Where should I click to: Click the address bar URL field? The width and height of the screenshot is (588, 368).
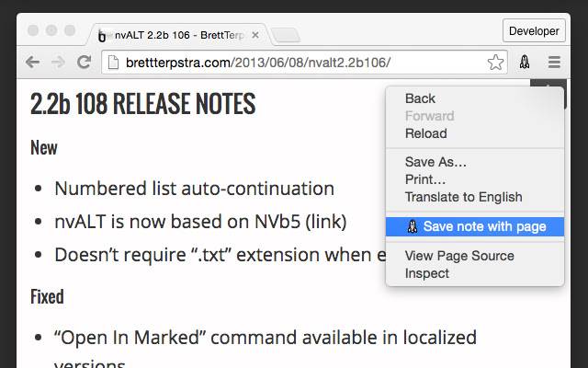(x=294, y=63)
